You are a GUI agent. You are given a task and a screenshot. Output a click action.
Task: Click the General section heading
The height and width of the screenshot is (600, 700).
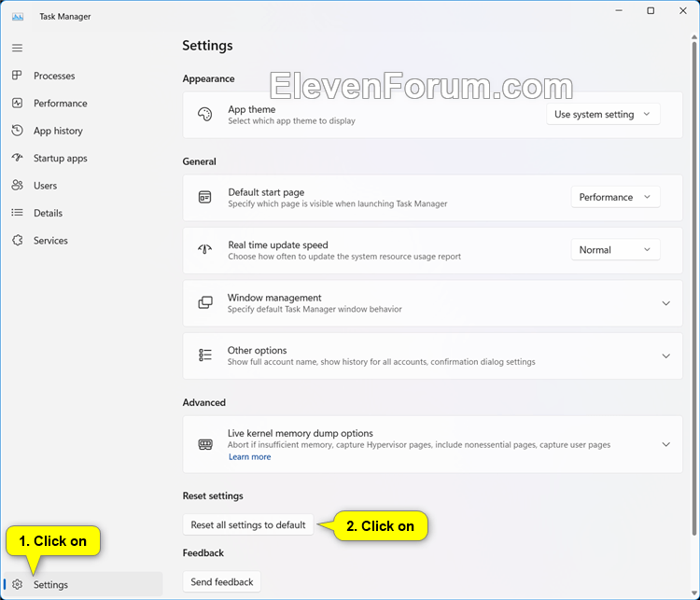tap(199, 161)
